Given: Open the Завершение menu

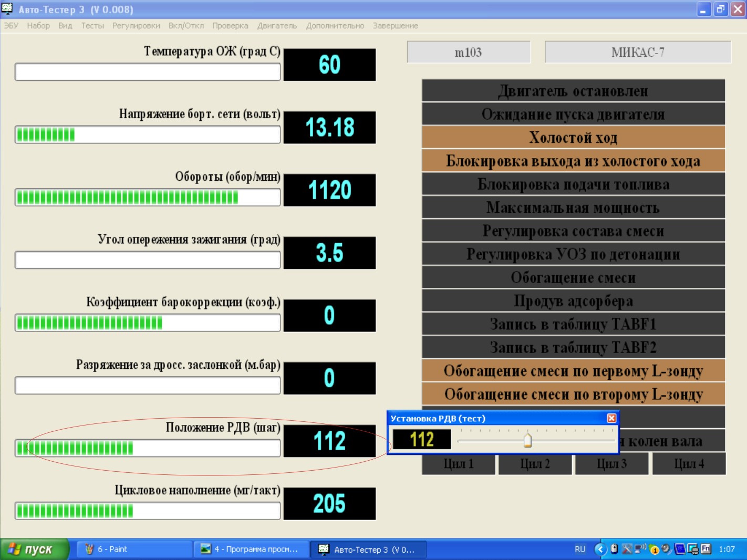Looking at the screenshot, I should pos(396,26).
